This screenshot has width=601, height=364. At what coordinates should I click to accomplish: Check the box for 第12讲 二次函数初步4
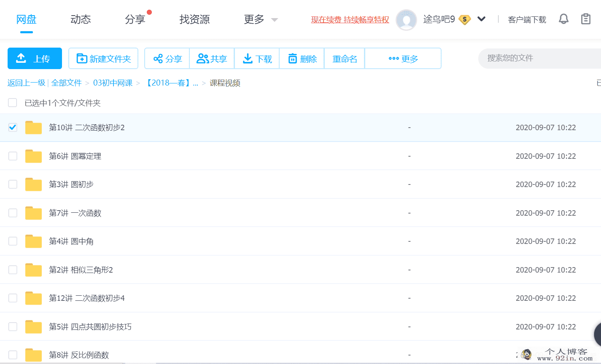point(13,298)
